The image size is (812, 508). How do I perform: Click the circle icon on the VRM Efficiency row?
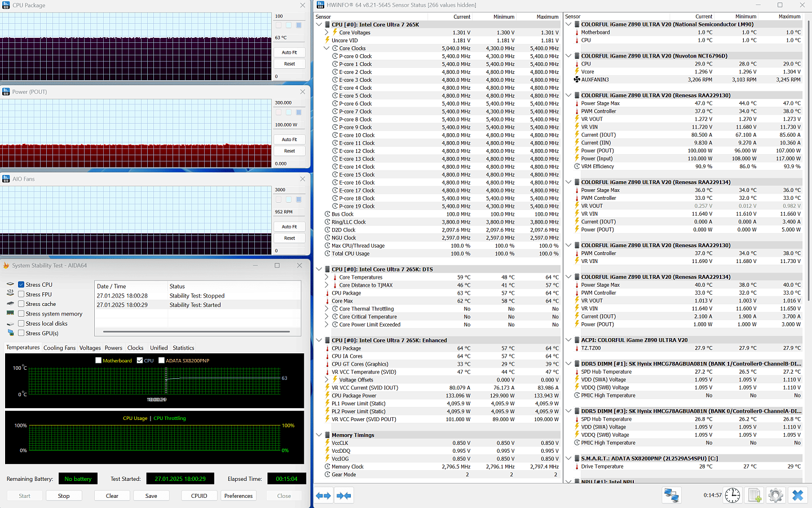577,167
